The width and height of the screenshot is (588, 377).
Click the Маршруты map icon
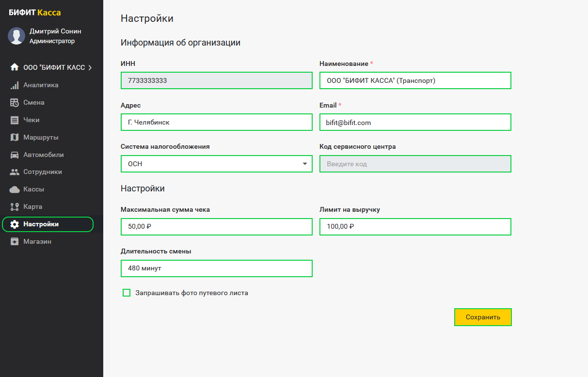15,138
